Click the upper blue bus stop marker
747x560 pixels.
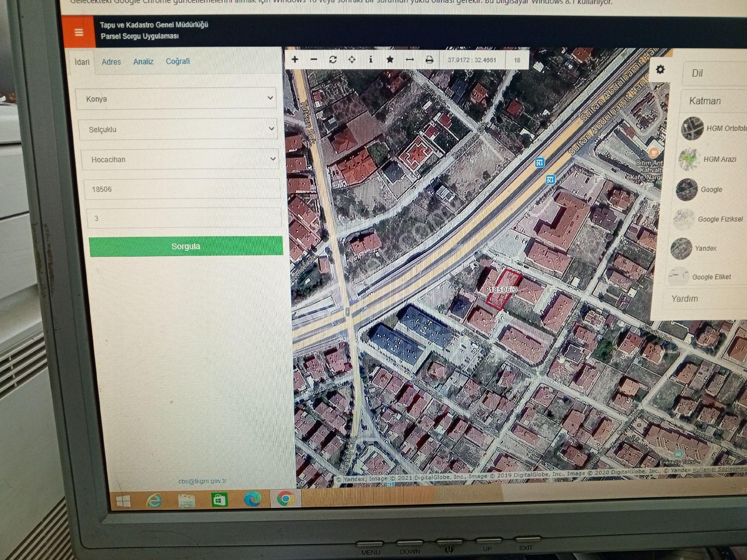(540, 162)
